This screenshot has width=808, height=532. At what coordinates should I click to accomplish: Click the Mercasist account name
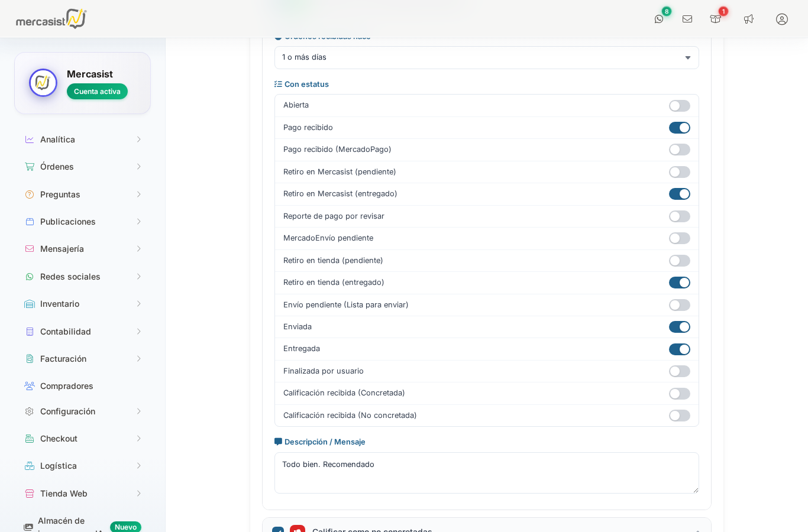tap(90, 74)
